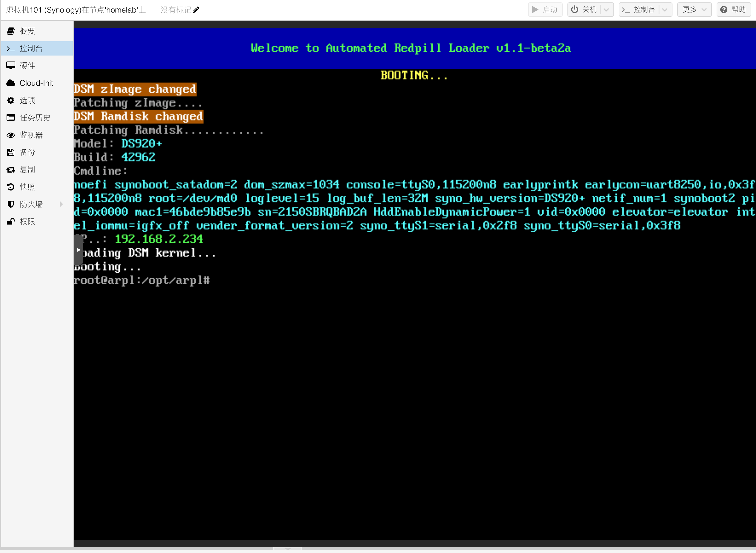Click the power icon on 关机
Image resolution: width=756 pixels, height=553 pixels.
(x=574, y=10)
